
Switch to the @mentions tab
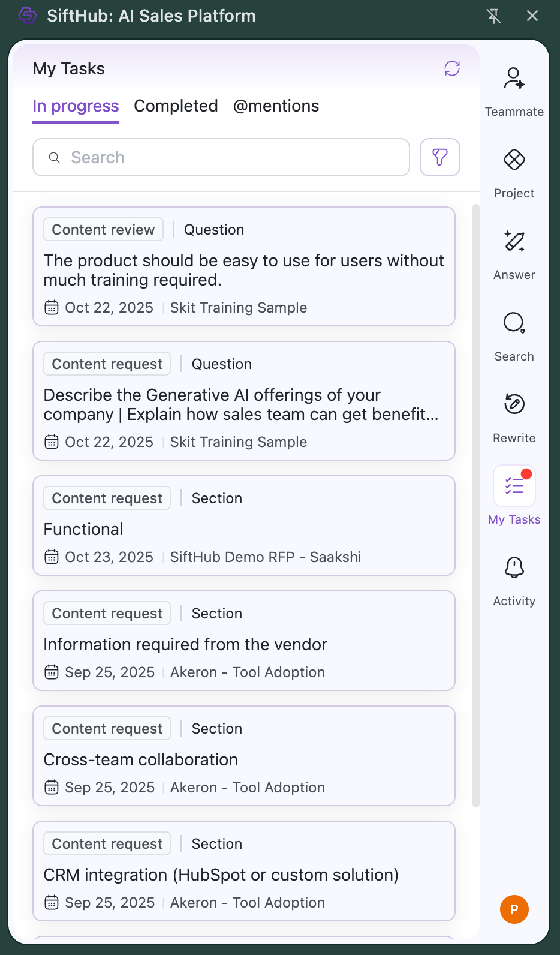(276, 106)
